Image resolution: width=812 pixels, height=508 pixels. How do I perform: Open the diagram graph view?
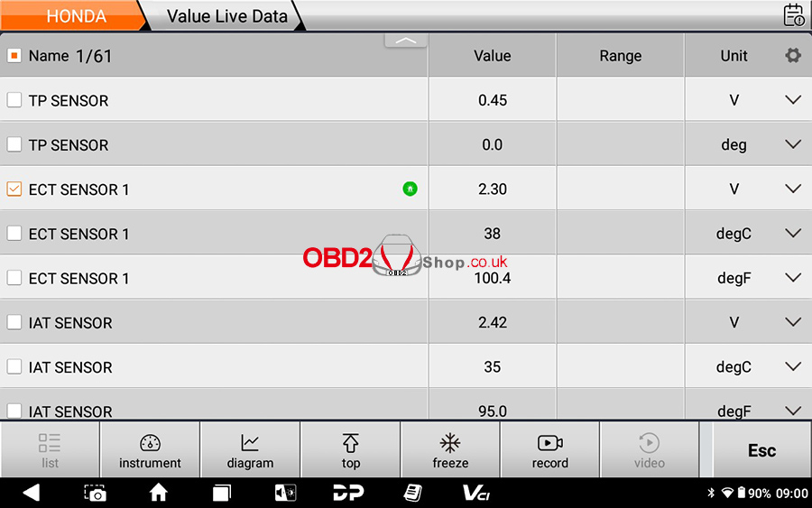click(x=250, y=450)
